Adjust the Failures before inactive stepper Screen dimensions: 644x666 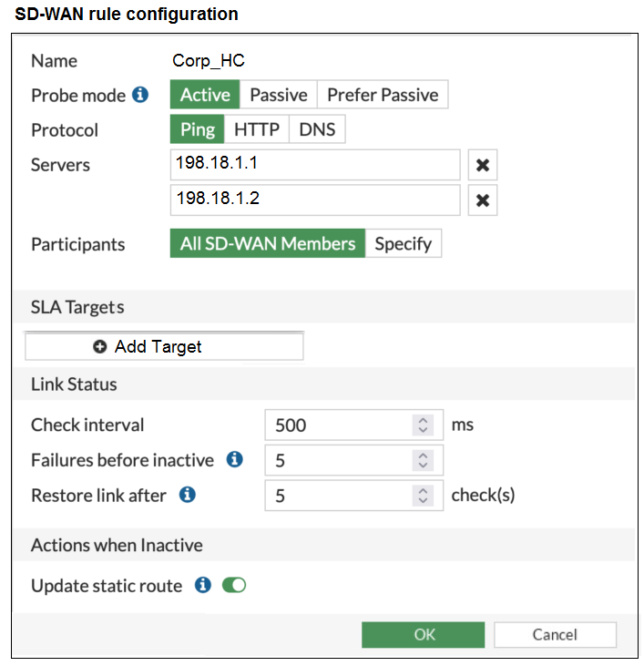point(423,460)
